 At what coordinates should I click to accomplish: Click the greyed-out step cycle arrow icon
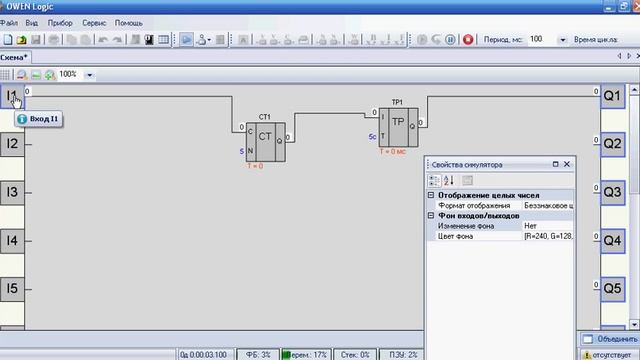[436, 40]
